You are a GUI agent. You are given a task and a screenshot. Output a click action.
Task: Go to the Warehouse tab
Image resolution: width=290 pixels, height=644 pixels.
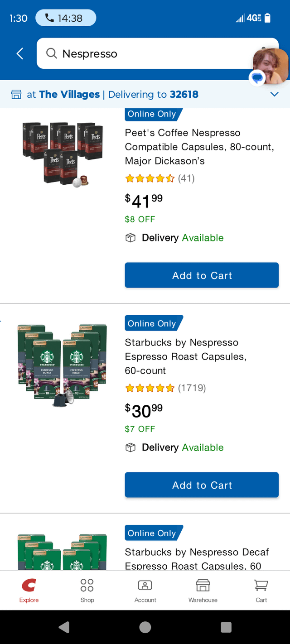[x=203, y=590]
